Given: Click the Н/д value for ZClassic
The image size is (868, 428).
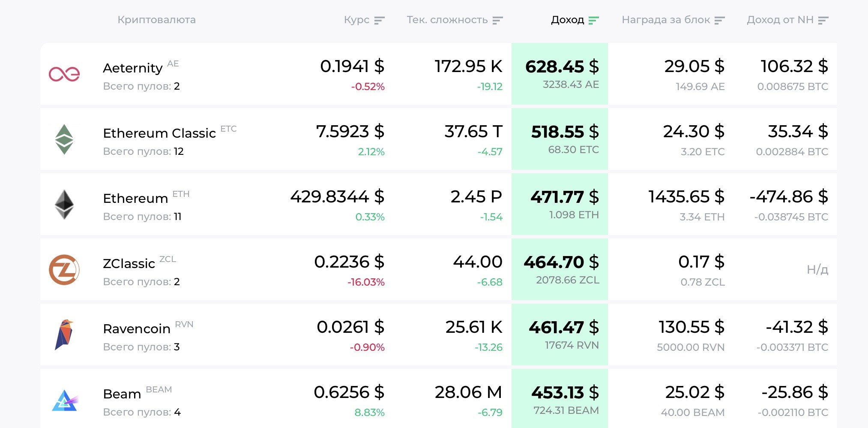Looking at the screenshot, I should [x=817, y=270].
